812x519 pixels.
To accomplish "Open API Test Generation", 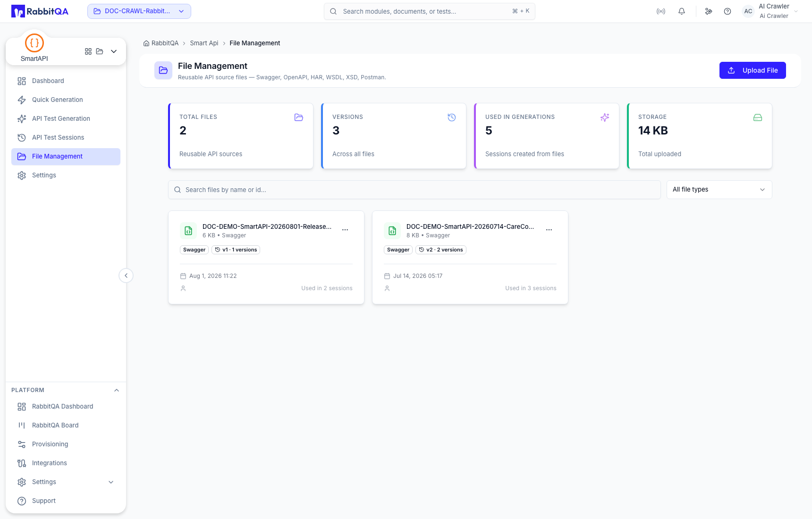I will tap(66, 119).
